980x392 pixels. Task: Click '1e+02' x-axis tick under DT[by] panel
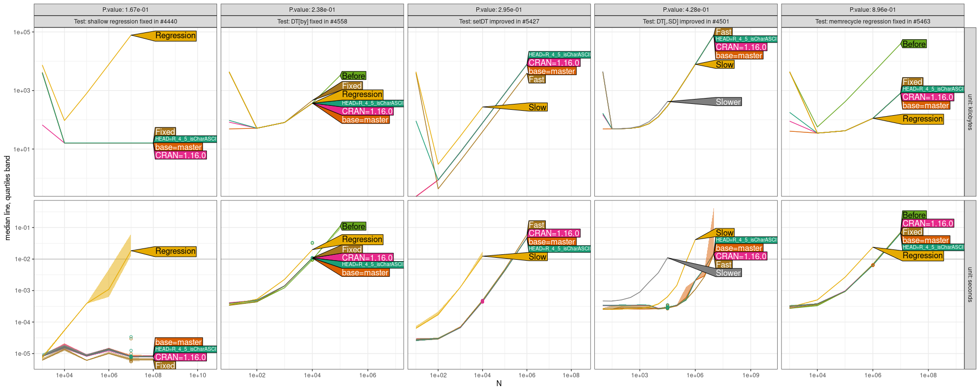[257, 375]
